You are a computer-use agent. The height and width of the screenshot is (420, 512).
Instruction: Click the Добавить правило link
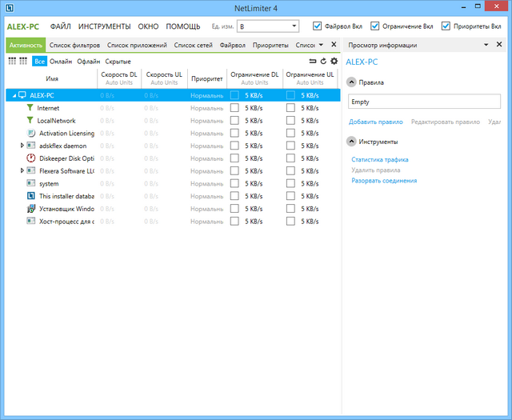[x=375, y=122]
